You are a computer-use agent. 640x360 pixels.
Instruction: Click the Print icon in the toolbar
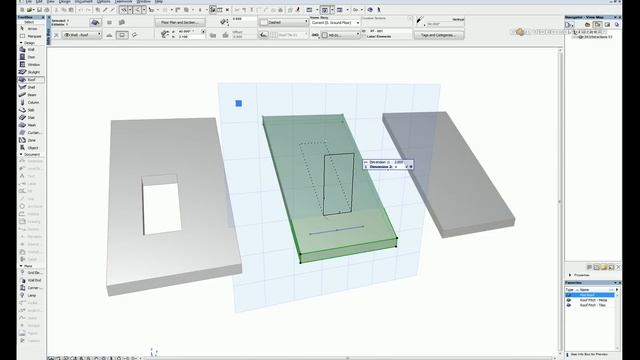point(47,10)
